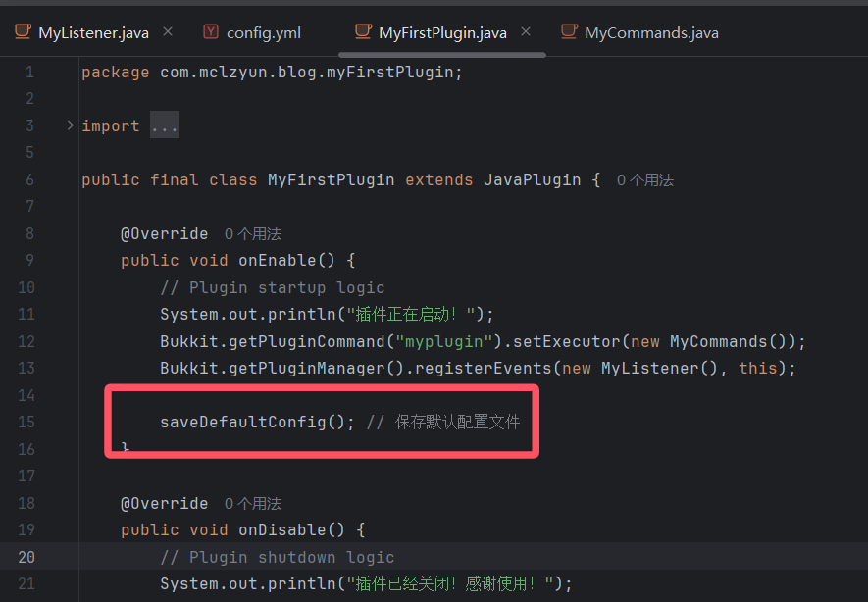Image resolution: width=868 pixels, height=602 pixels.
Task: Click the '// Plugin shutdown logic' comment
Action: [x=277, y=557]
